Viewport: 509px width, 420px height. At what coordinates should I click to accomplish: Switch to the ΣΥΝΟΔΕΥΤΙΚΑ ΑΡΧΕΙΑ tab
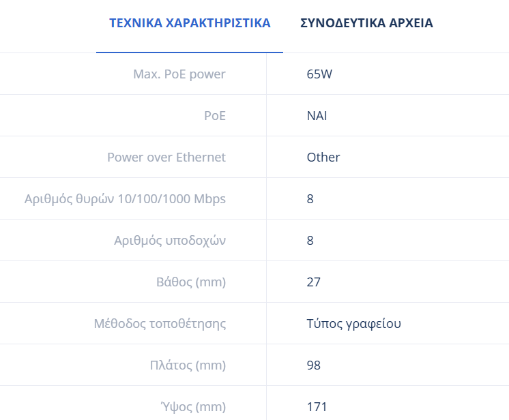[366, 23]
